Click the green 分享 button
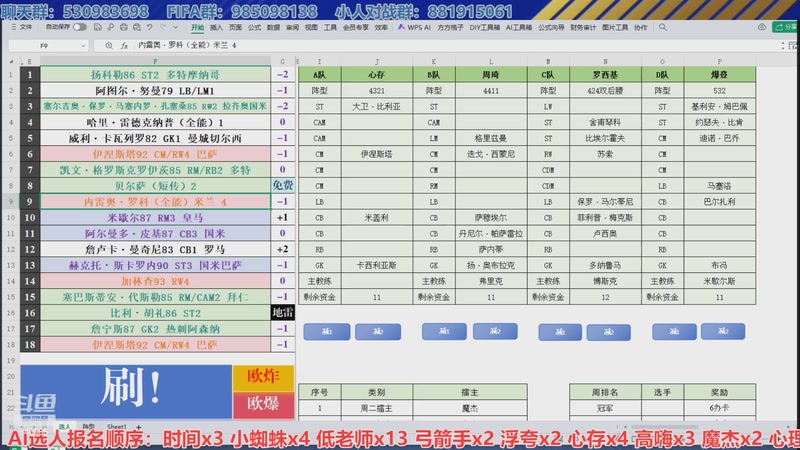The height and width of the screenshot is (450, 800). tap(786, 27)
